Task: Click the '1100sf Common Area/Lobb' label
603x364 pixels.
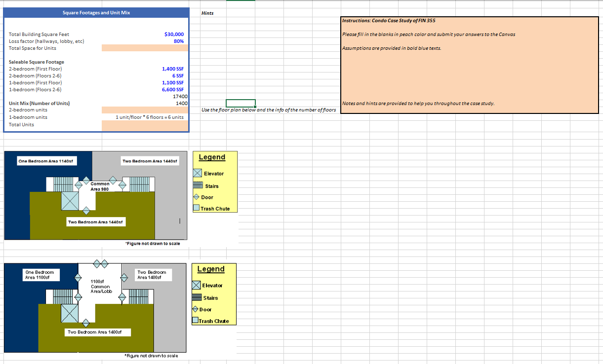Action: [101, 287]
